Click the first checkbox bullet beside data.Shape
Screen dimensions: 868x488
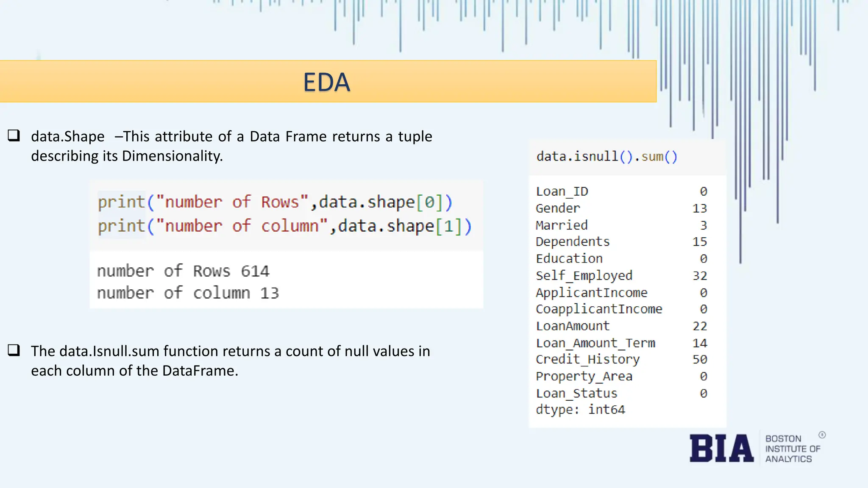(14, 136)
